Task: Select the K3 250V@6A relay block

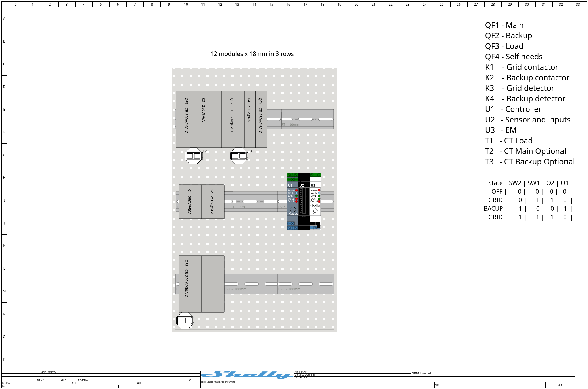Action: coord(205,119)
